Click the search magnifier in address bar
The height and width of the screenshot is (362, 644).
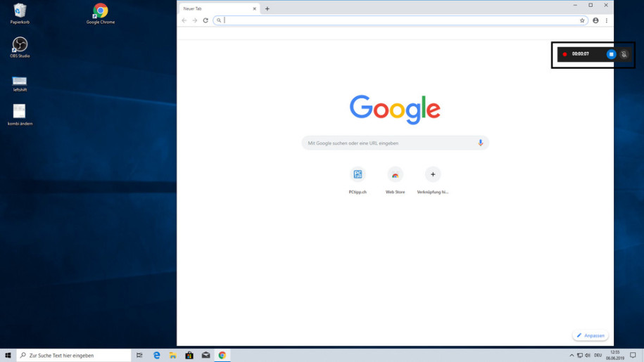[x=219, y=20]
